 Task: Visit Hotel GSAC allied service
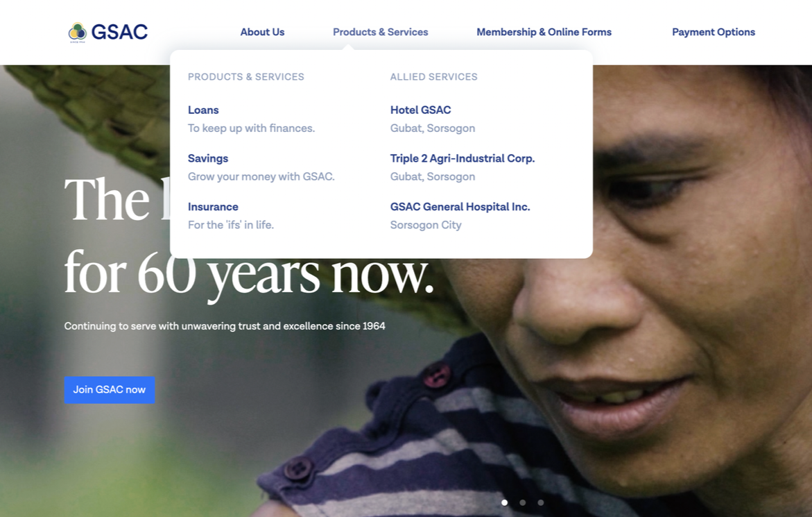click(x=420, y=110)
